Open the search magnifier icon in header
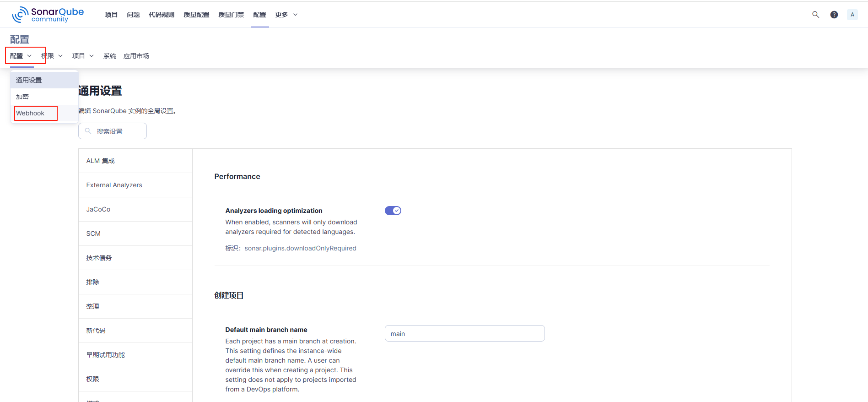 click(x=815, y=15)
